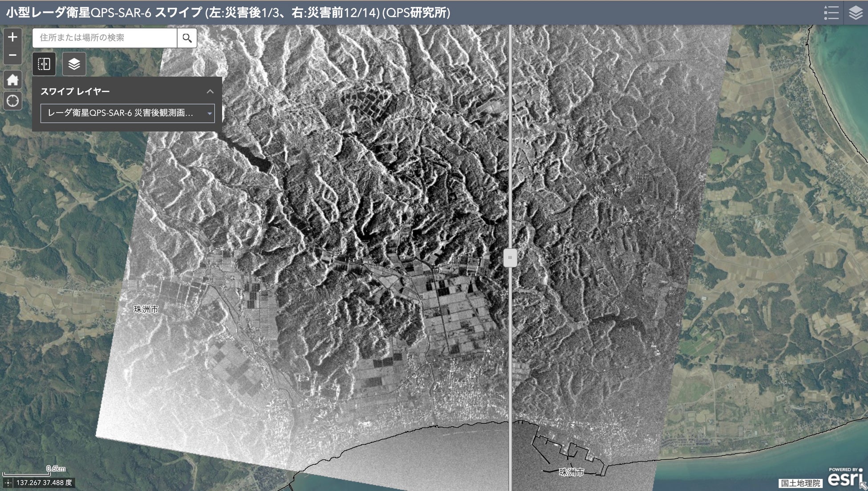Return map to default home extent
Screen dimensions: 868x491
click(12, 80)
